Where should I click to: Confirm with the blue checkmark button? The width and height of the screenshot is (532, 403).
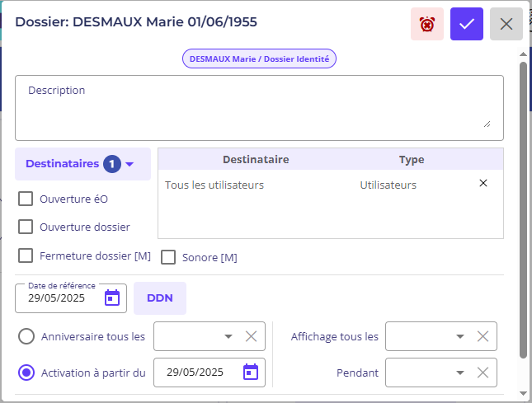(467, 24)
